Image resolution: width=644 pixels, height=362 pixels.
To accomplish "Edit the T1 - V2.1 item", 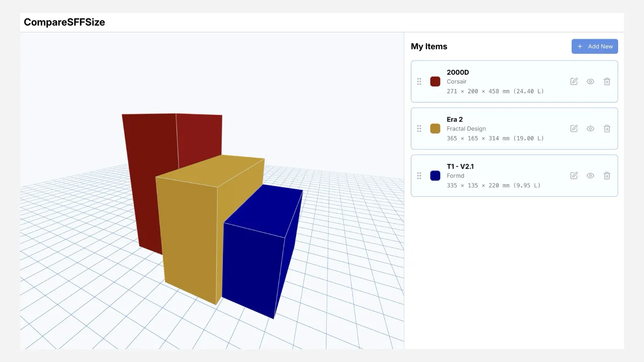I will (574, 176).
